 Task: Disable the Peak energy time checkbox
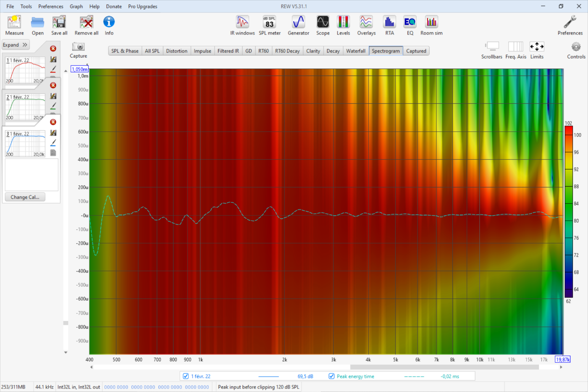point(331,376)
